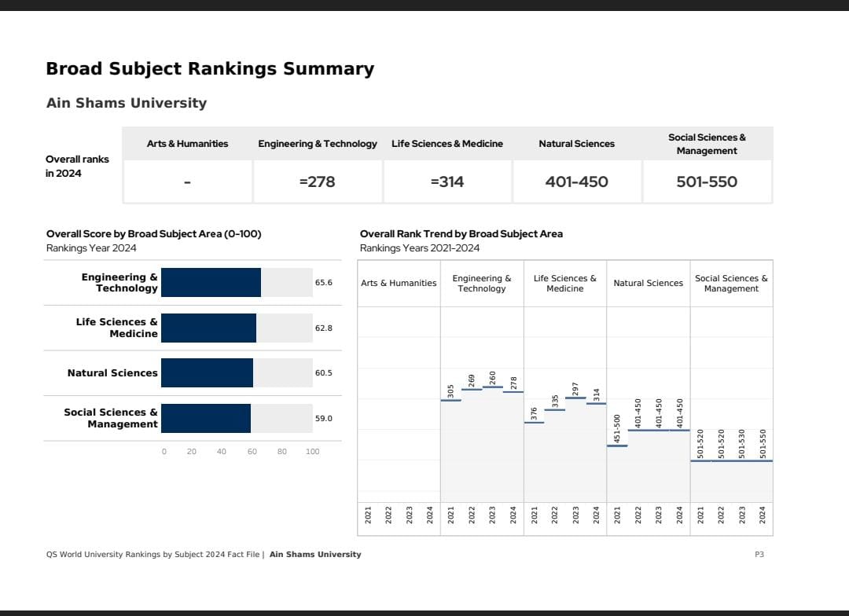This screenshot has width=849, height=616.
Task: Click the Overall Rank Trend chart title
Action: point(461,234)
